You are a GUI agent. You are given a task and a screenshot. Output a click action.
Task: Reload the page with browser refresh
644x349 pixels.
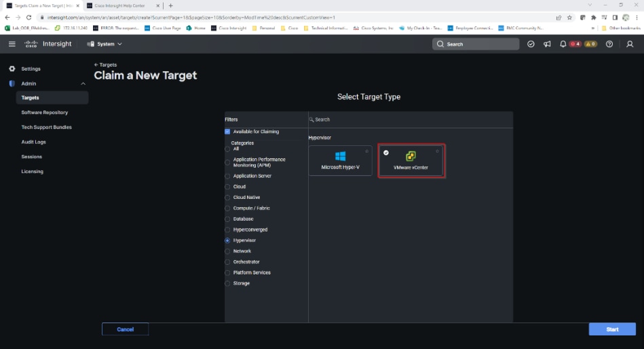[x=29, y=17]
